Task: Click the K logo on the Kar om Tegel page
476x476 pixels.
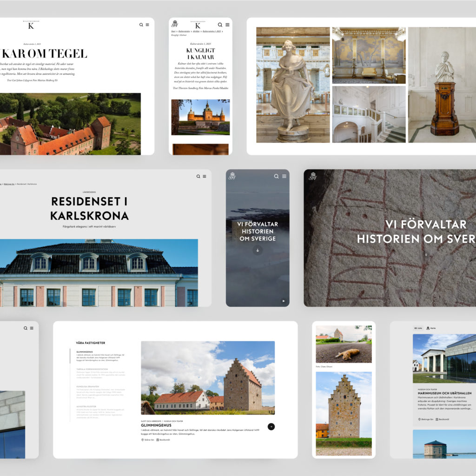Action: click(31, 25)
